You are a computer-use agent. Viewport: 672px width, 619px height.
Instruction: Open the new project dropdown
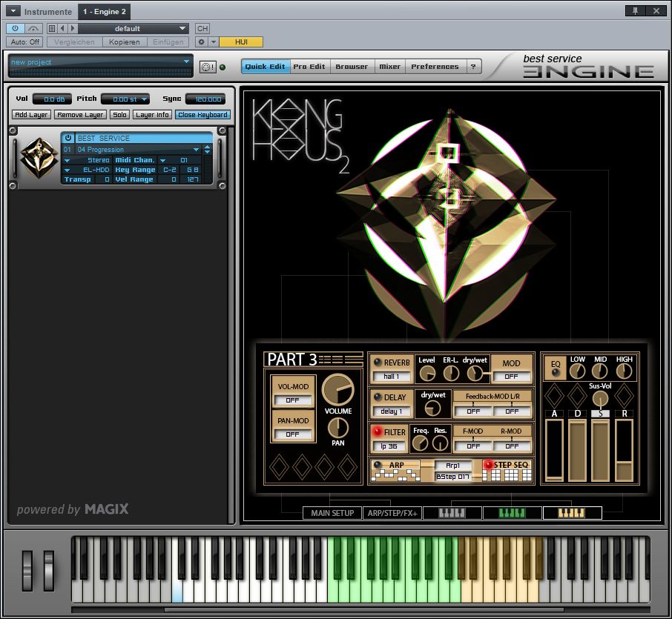click(101, 62)
